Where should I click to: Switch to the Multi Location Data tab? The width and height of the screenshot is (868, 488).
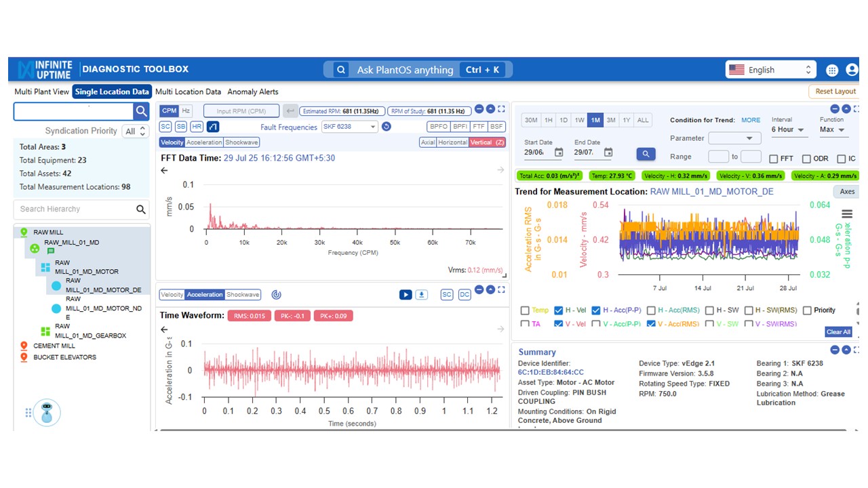click(x=188, y=91)
